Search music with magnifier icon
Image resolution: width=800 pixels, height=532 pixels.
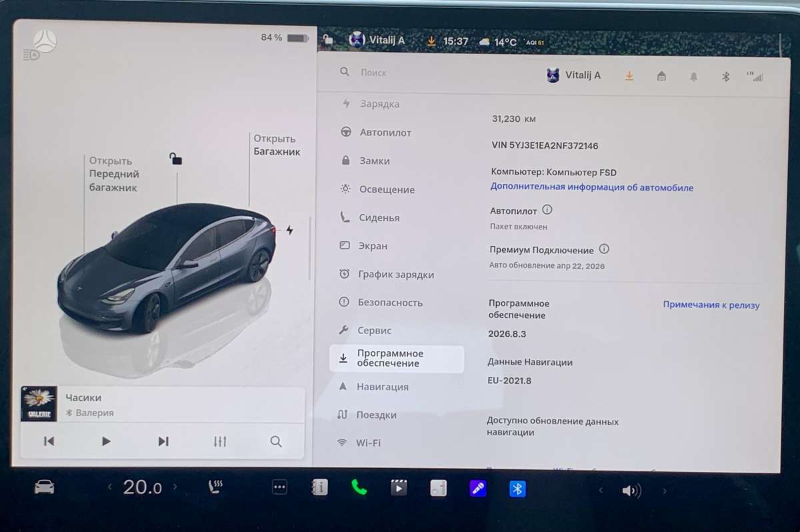coord(276,441)
